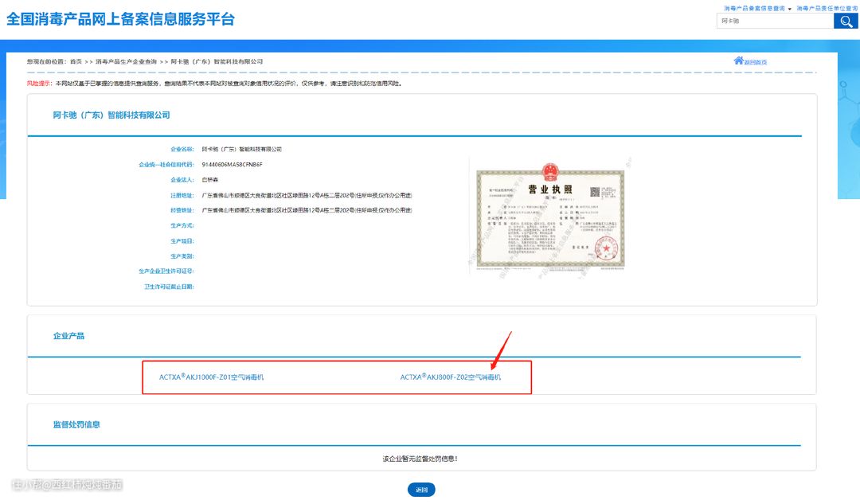Click the search box containing 阿卡驰
Viewport: 860px width, 504px height.
coord(775,21)
